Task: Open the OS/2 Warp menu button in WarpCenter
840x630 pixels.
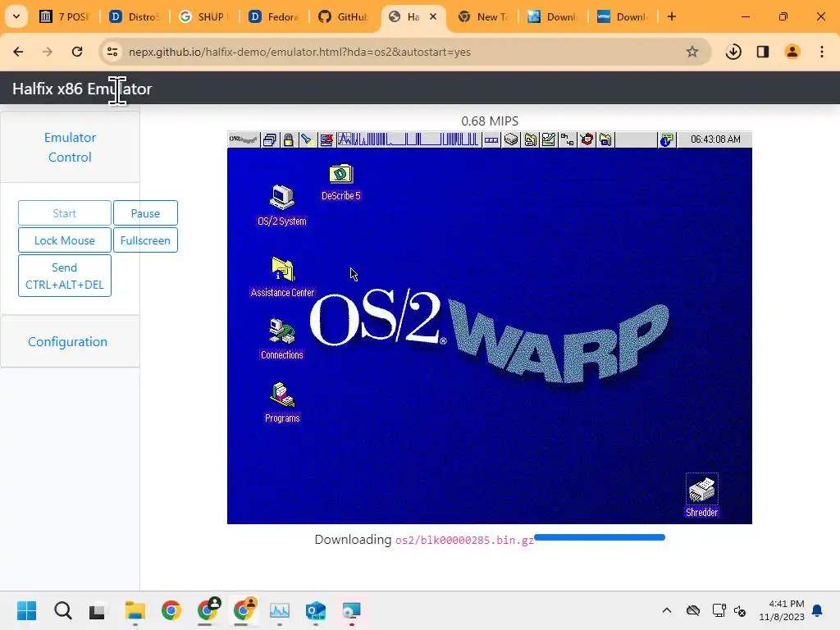Action: (x=243, y=139)
